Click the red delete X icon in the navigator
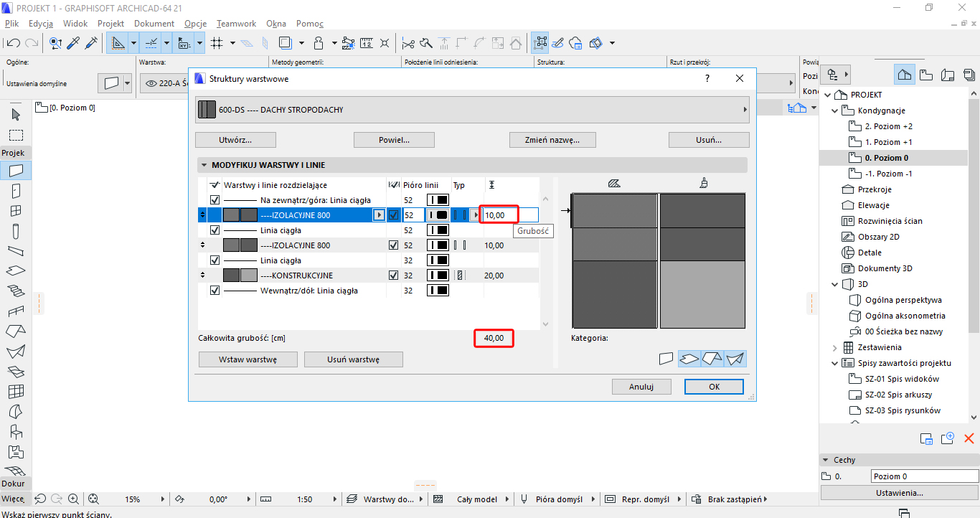The height and width of the screenshot is (518, 980). click(969, 438)
